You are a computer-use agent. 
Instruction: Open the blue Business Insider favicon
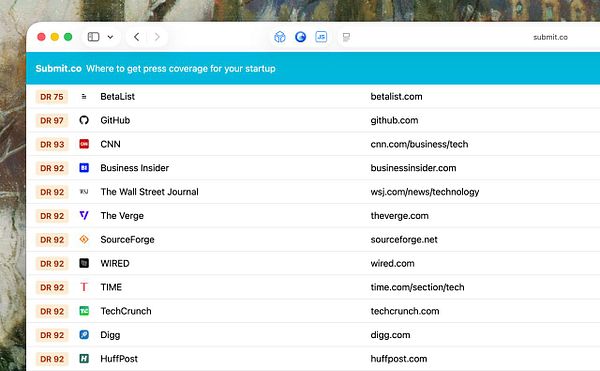(84, 168)
